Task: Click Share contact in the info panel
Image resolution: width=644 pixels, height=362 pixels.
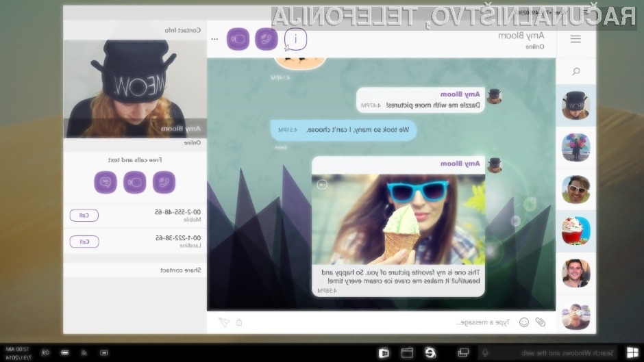Action: click(x=180, y=270)
